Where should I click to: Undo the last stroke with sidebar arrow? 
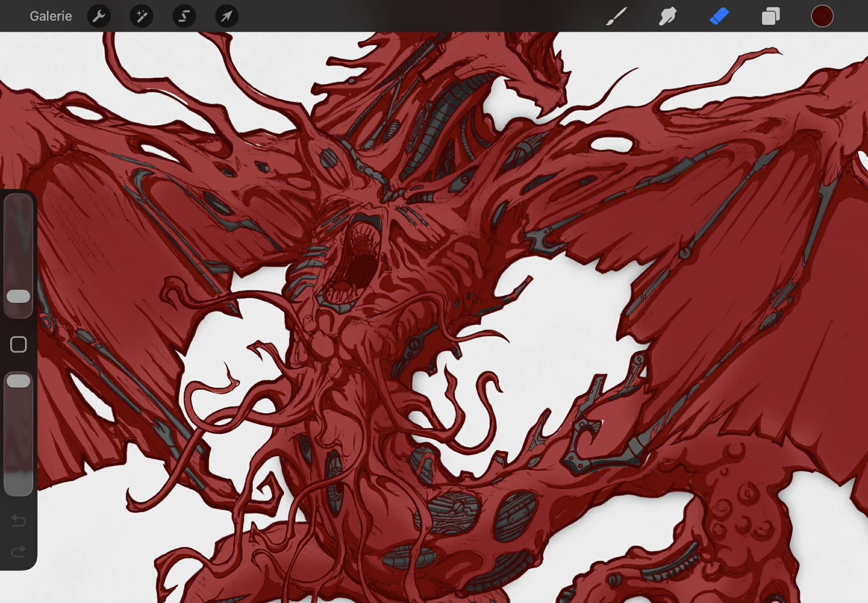(18, 520)
